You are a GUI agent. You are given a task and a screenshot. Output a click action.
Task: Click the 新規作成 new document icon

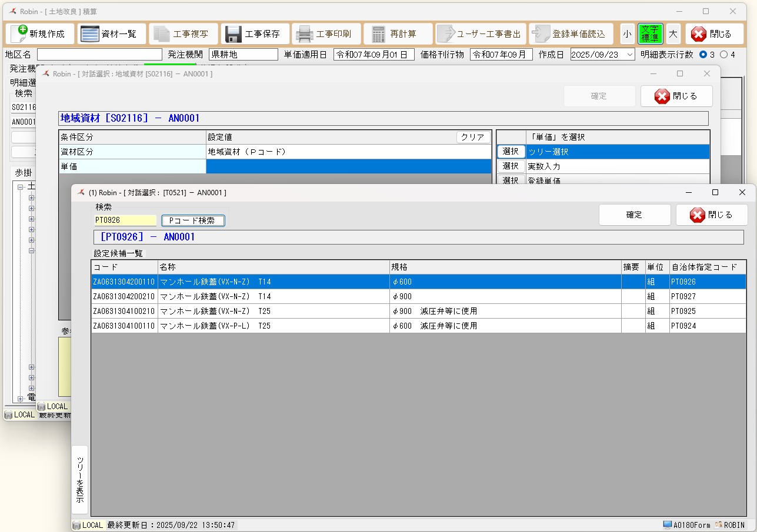click(x=19, y=34)
